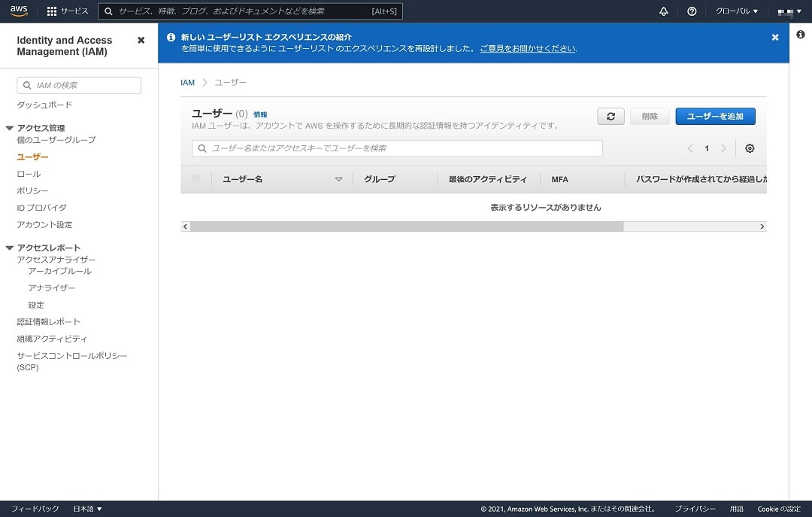Open アナライザー in sidebar
This screenshot has height=517, width=812.
(x=52, y=287)
